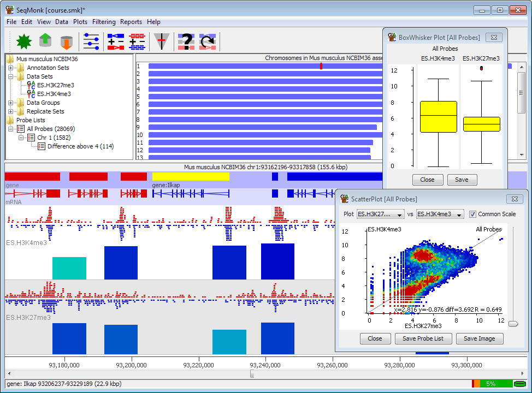
Task: Toggle the Common Scale checkbox
Action: (x=472, y=215)
